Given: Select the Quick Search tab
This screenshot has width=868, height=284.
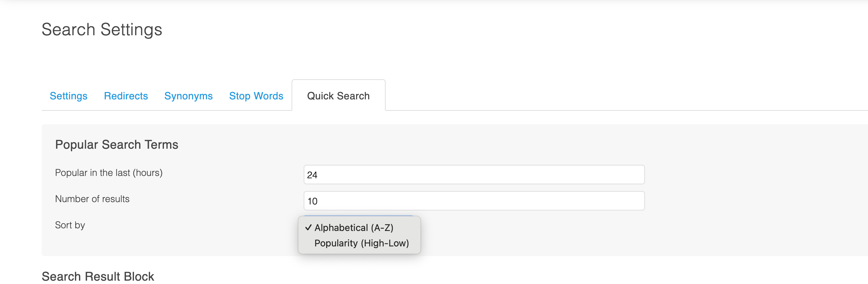Looking at the screenshot, I should [338, 96].
